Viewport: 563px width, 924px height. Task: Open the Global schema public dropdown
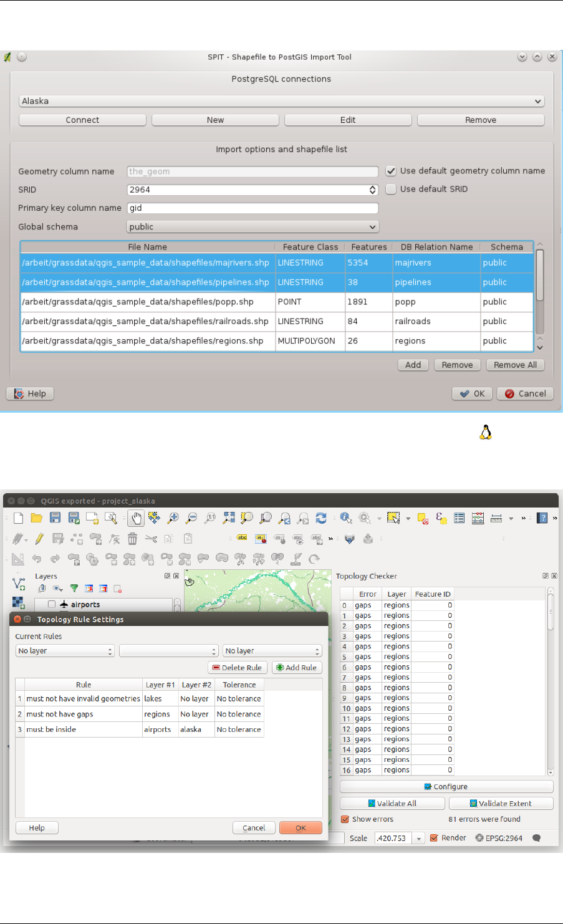tap(253, 227)
